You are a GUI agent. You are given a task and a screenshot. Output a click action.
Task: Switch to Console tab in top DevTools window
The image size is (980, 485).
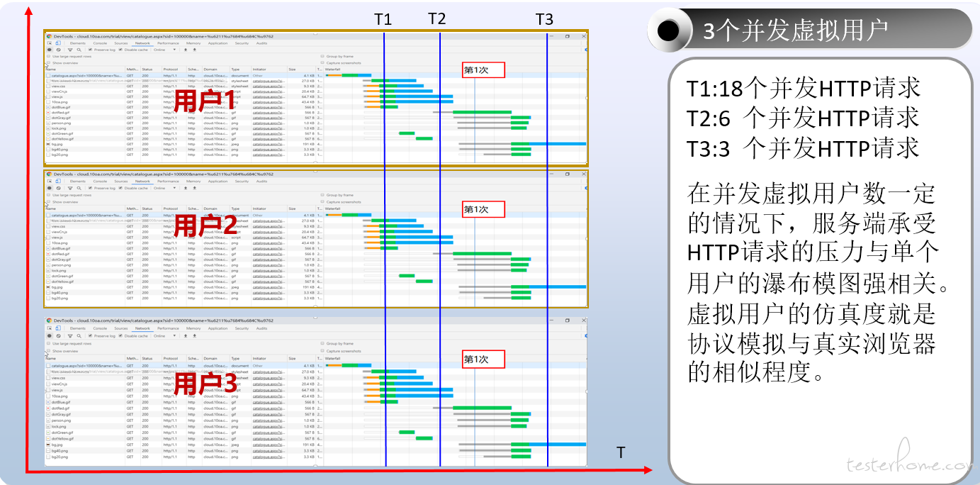pos(100,43)
